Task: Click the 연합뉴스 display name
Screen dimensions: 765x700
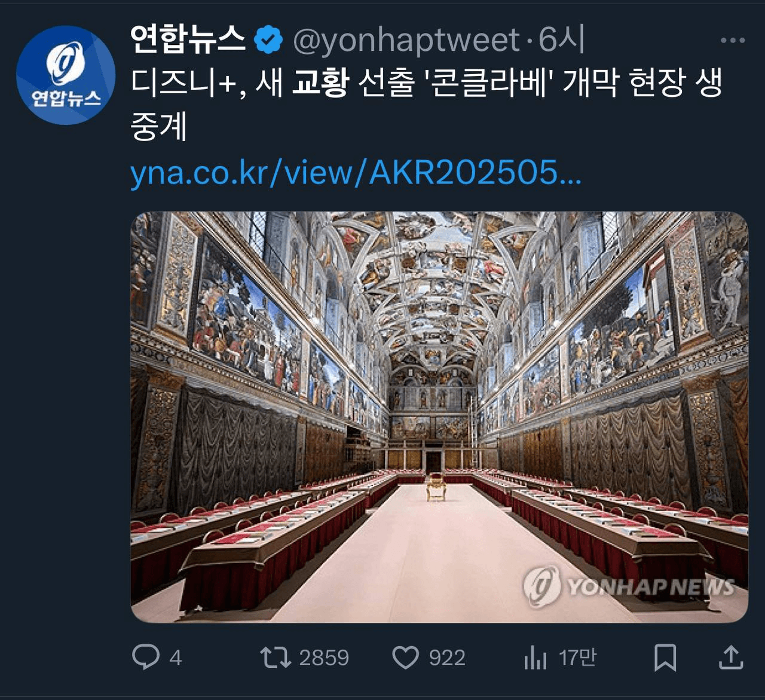Action: [x=188, y=39]
